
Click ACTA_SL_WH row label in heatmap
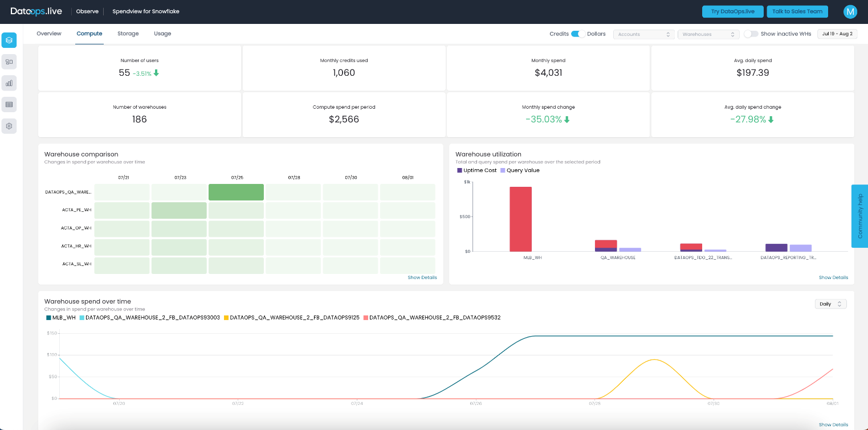pos(76,264)
